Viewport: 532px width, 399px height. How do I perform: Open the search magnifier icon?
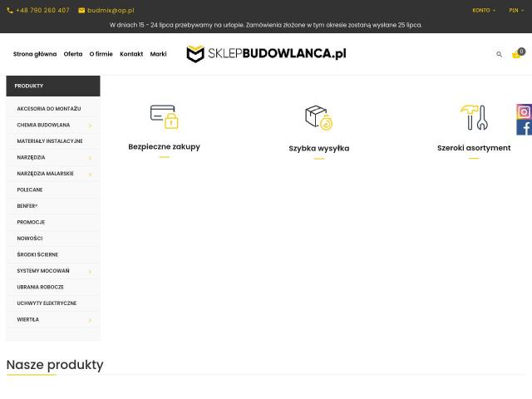click(499, 54)
